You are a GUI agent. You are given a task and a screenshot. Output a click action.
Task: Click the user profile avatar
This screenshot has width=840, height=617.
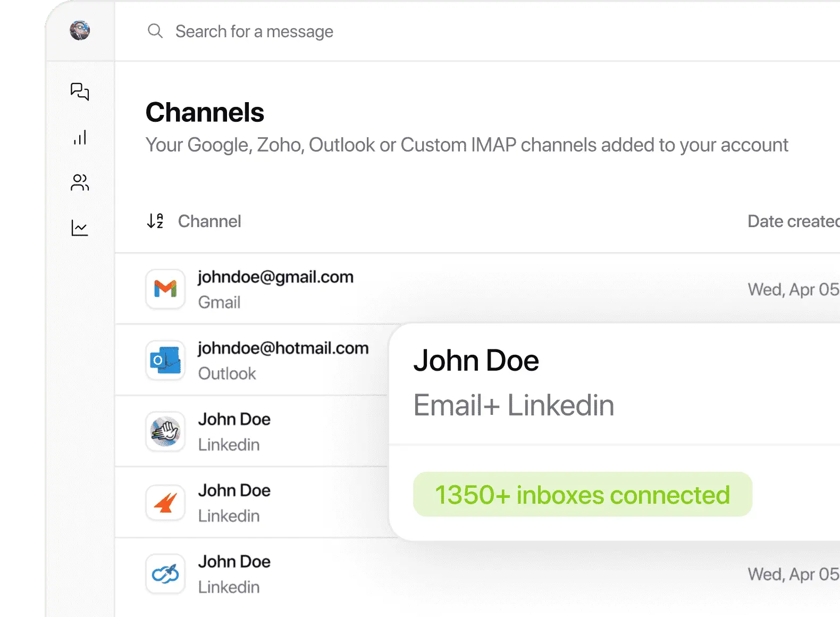(x=80, y=30)
